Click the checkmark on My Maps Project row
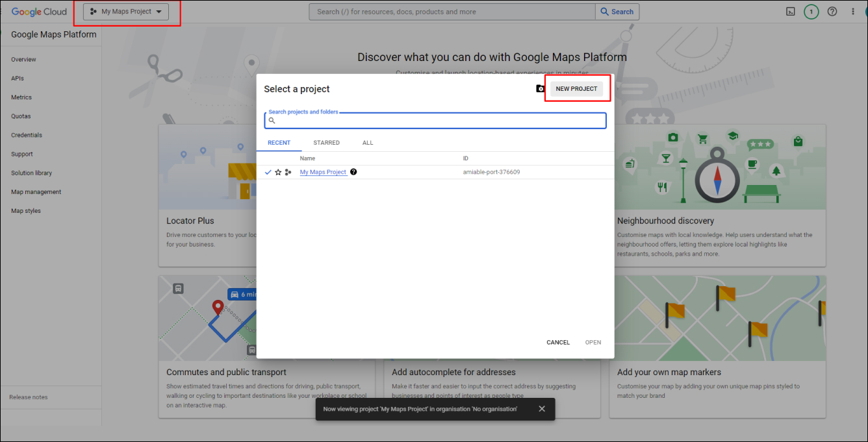The image size is (868, 442). tap(268, 172)
